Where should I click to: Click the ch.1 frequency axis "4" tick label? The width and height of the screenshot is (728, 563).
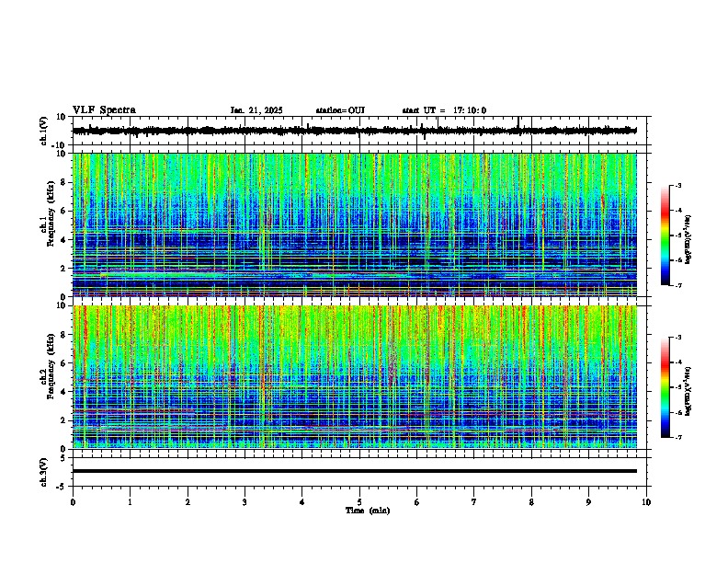(x=64, y=240)
